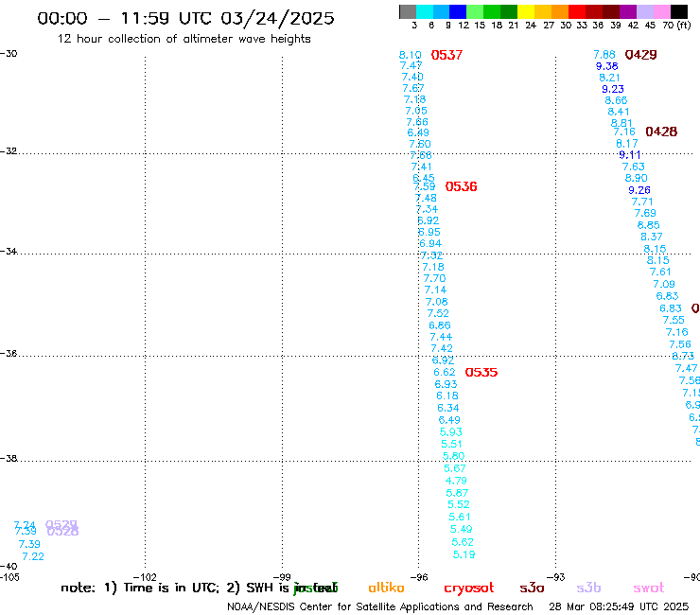Click the 's3b' satellite legend label
The image size is (700, 615).
(588, 588)
